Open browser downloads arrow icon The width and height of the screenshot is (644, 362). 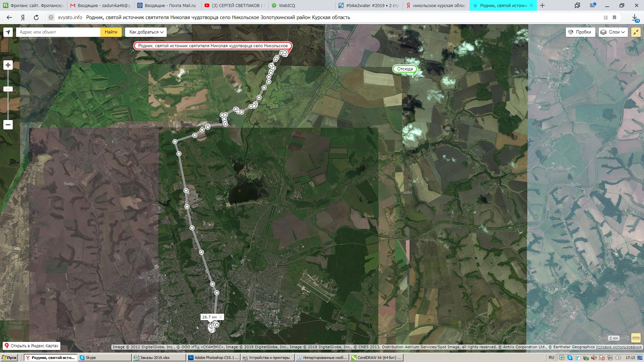point(635,17)
